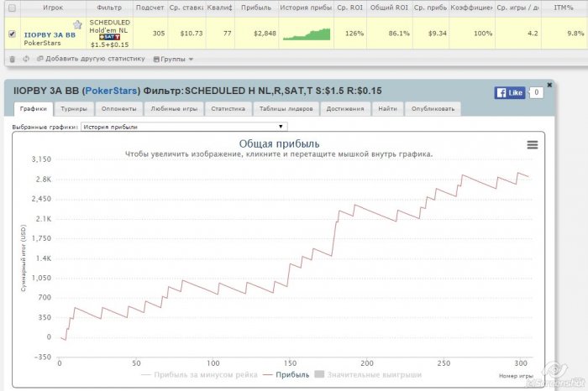Screen dimensions: 588x391
Task: Sort by the Прибыль column header
Action: click(256, 8)
